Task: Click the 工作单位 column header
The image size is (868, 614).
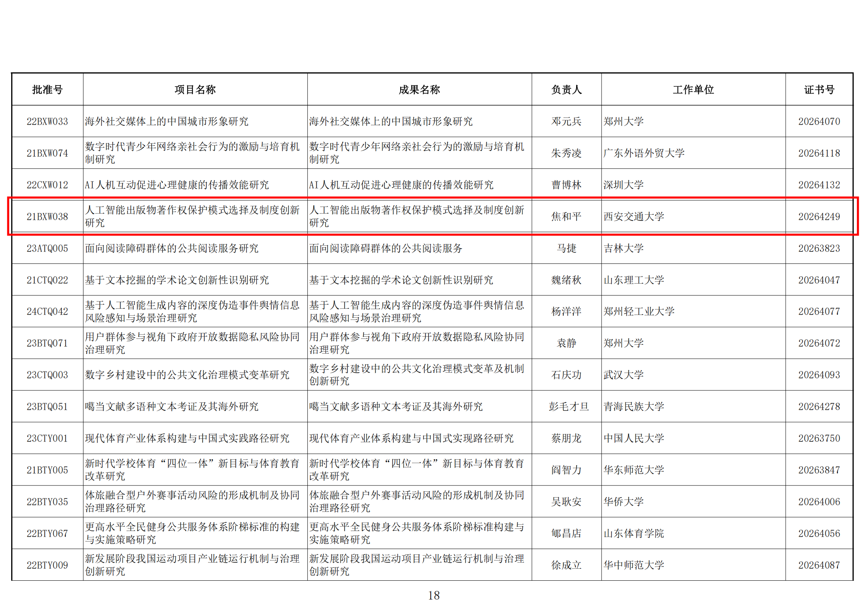Action: [693, 90]
